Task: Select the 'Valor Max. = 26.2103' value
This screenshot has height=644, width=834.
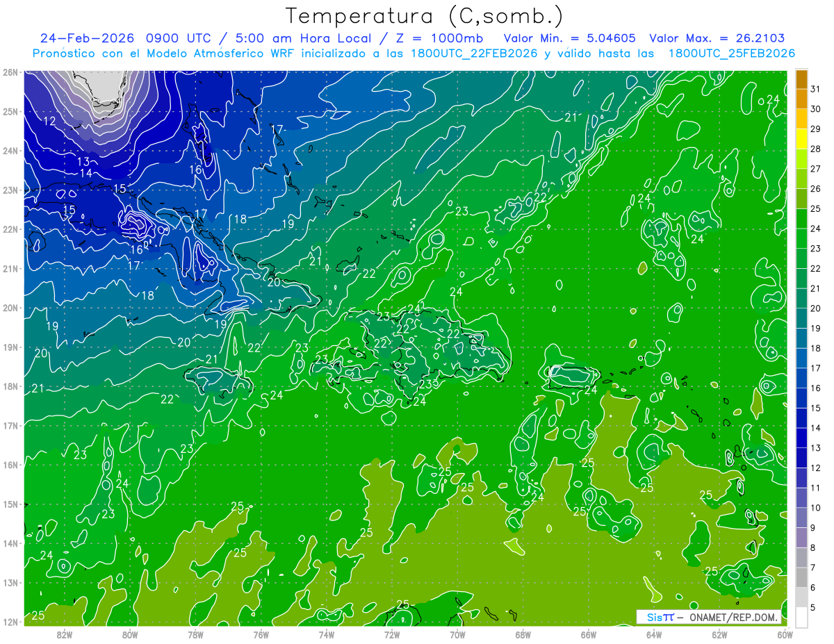Action: point(717,38)
